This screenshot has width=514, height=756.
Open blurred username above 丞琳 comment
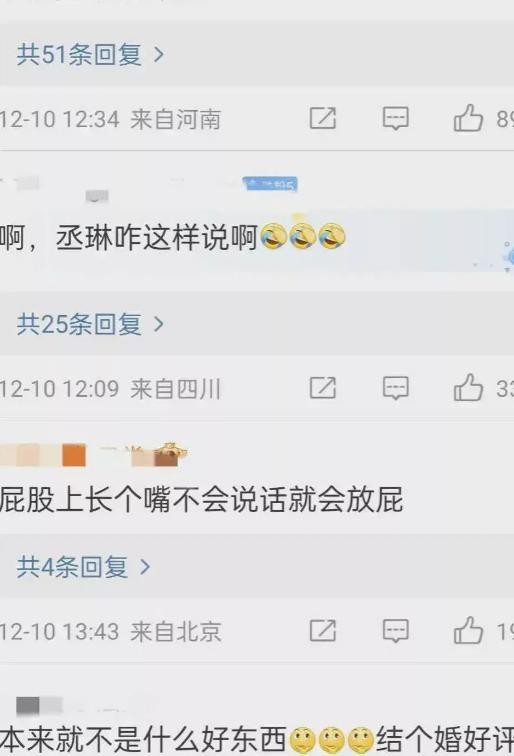pyautogui.click(x=55, y=188)
